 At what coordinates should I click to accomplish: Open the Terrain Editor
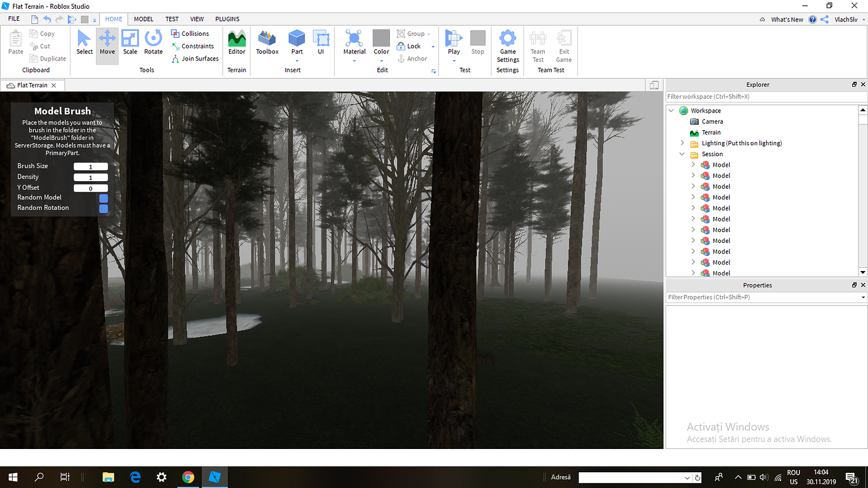[x=236, y=44]
